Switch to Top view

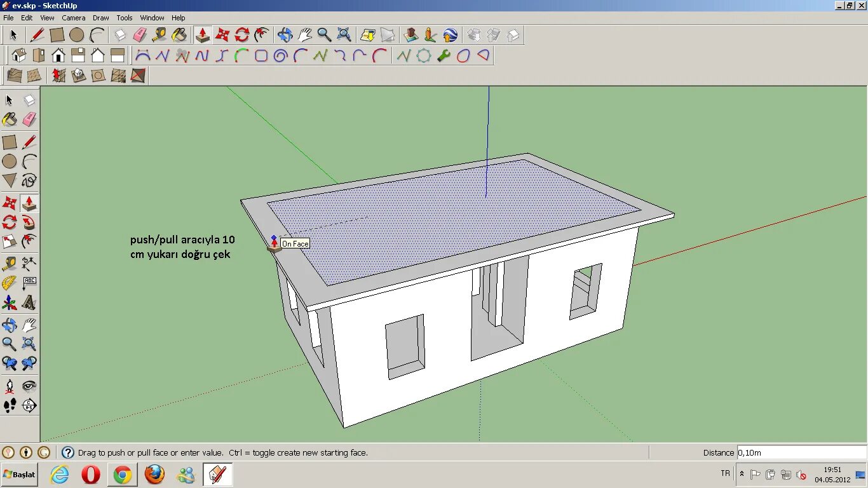(x=39, y=55)
